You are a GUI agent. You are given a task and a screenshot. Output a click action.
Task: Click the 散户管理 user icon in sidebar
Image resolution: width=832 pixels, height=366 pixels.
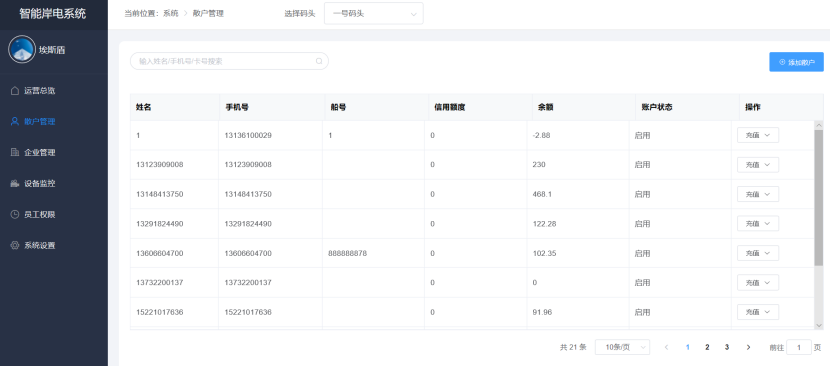[15, 121]
